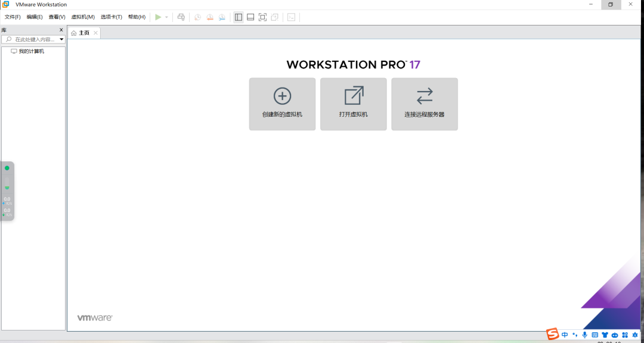Open the snapshot manager icon

(x=222, y=17)
